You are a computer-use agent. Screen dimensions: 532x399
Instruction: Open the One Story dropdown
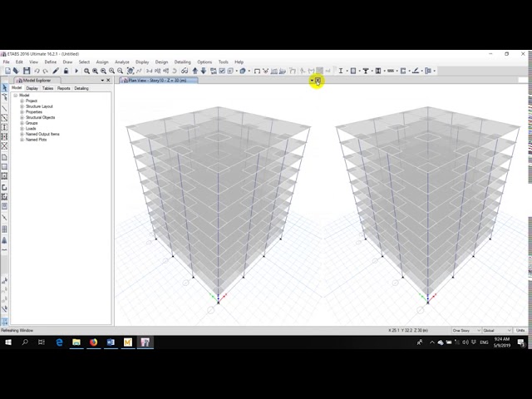pos(466,331)
